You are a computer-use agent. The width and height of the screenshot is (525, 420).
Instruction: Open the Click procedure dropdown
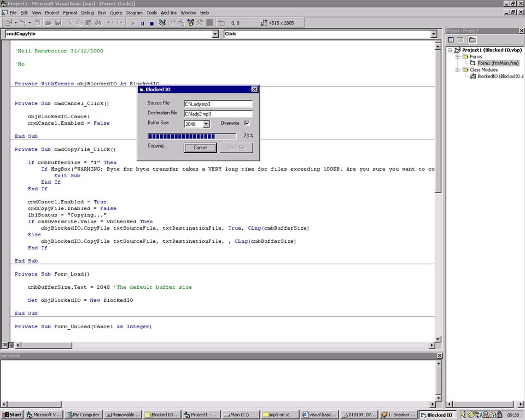(434, 34)
